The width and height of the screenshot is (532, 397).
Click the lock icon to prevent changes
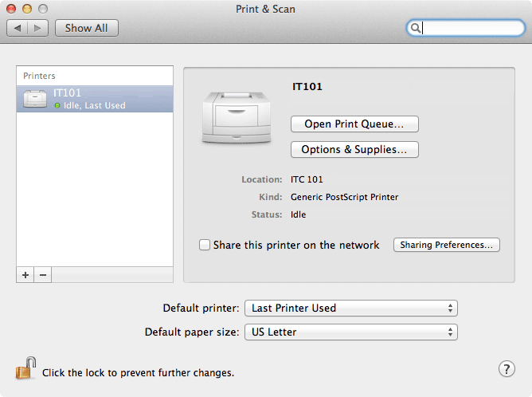[x=25, y=368]
